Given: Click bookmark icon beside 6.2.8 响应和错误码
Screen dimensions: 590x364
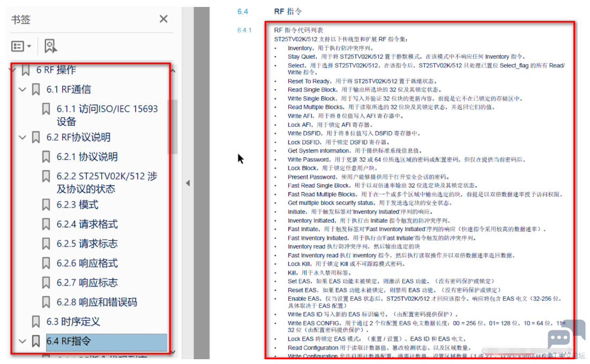Looking at the screenshot, I should pos(46,302).
